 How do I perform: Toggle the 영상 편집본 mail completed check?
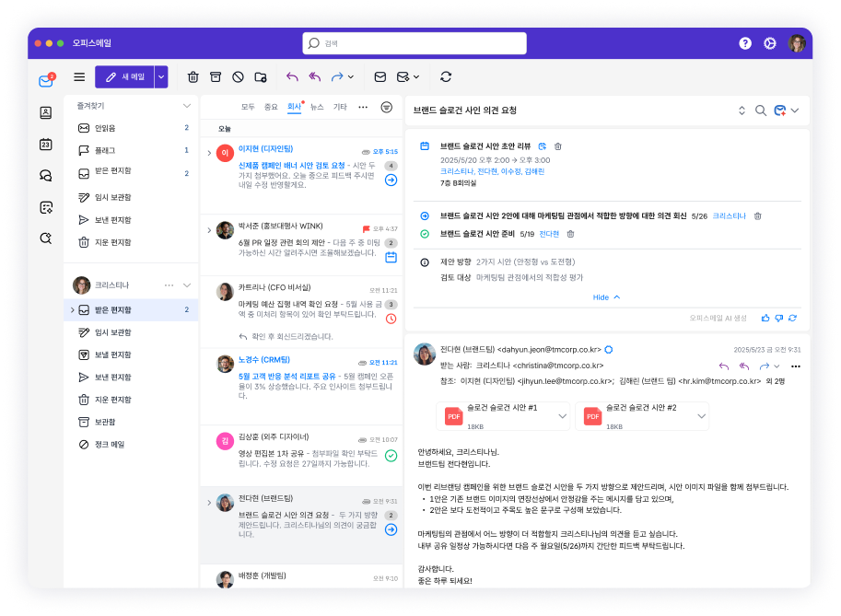391,456
